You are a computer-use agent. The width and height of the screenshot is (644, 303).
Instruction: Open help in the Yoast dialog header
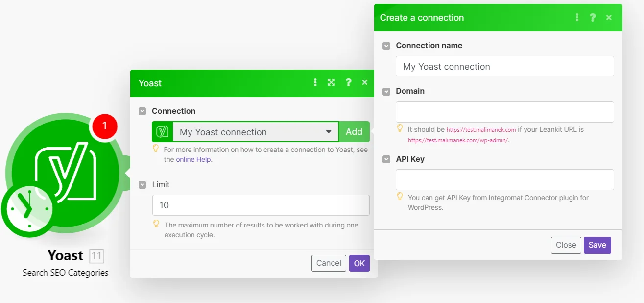coord(348,82)
